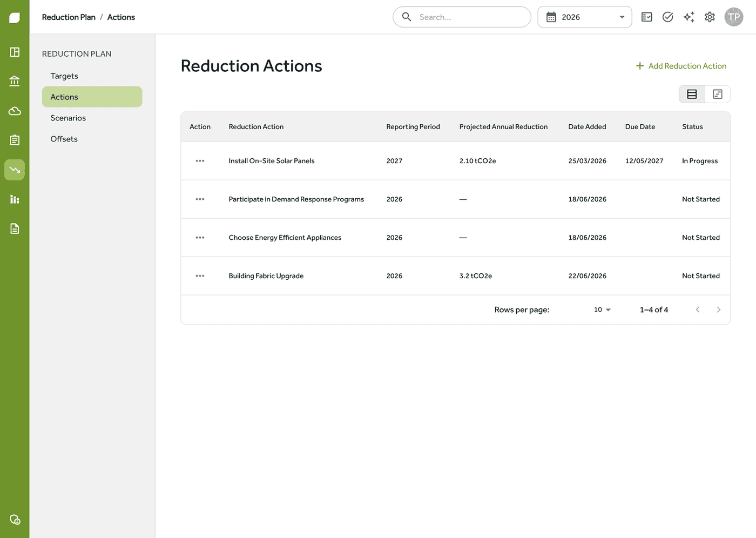Sort by Due Date column header
The height and width of the screenshot is (538, 756).
point(640,127)
